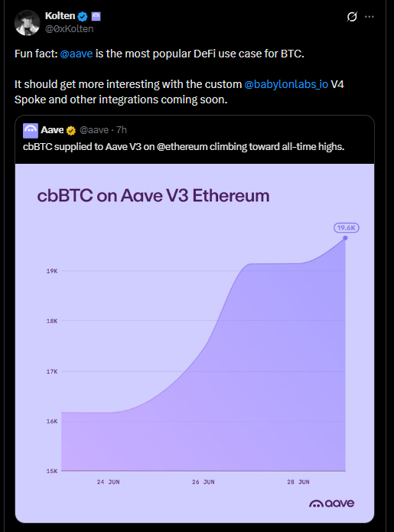This screenshot has height=532, width=394.
Task: Open the @aave mention link
Action: pyautogui.click(x=77, y=54)
